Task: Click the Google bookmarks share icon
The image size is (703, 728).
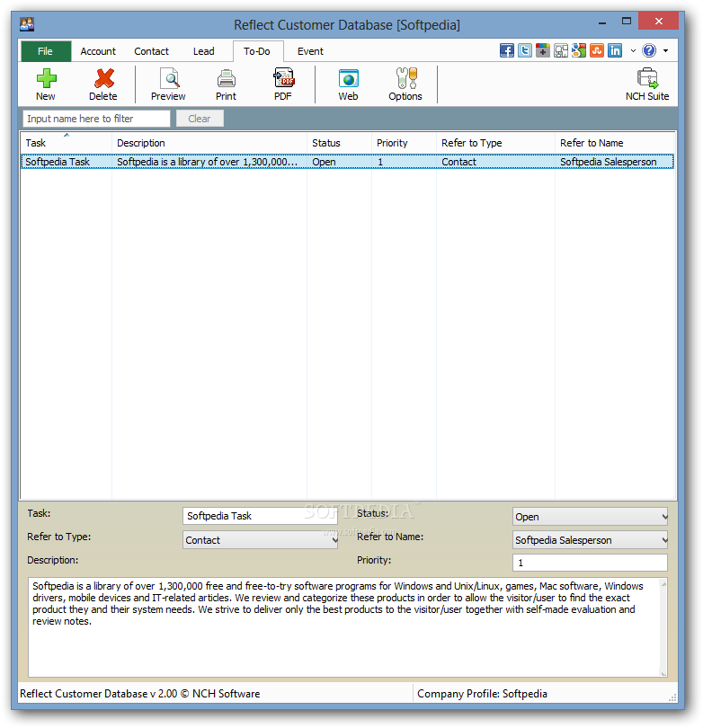Action: click(x=579, y=50)
